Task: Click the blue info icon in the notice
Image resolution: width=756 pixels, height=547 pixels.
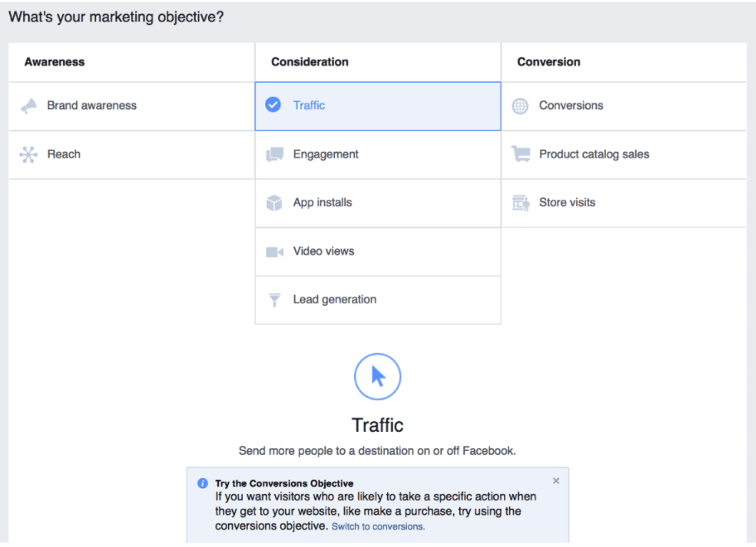Action: [x=202, y=483]
